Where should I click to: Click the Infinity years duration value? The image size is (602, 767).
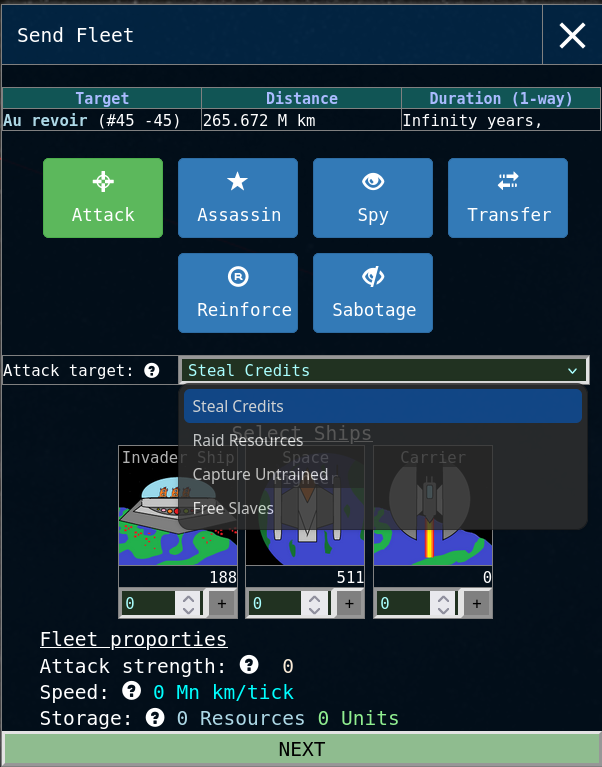pos(472,120)
